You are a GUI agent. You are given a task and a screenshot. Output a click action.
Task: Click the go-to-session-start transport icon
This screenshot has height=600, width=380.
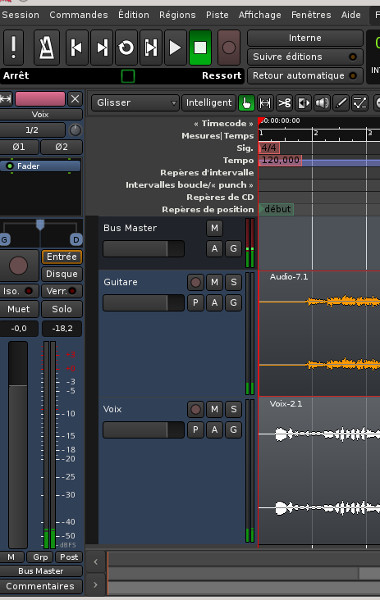tap(77, 48)
